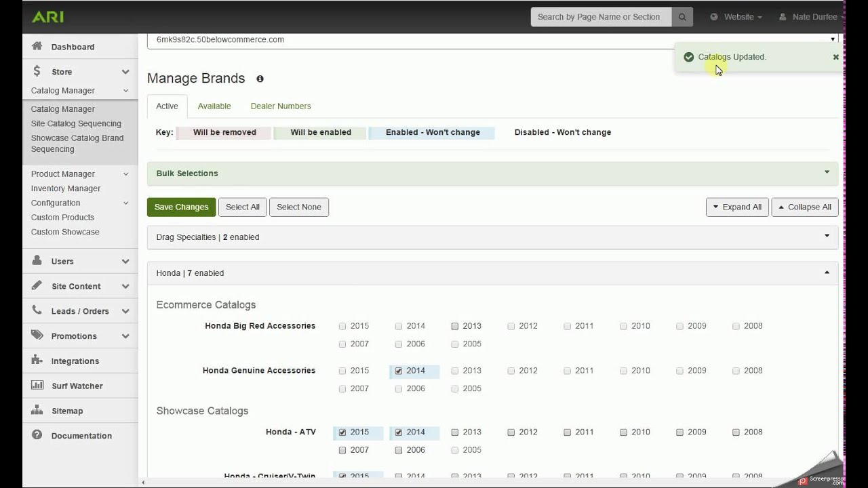Open Showcase Catalog Brand Sequencing

[x=77, y=143]
